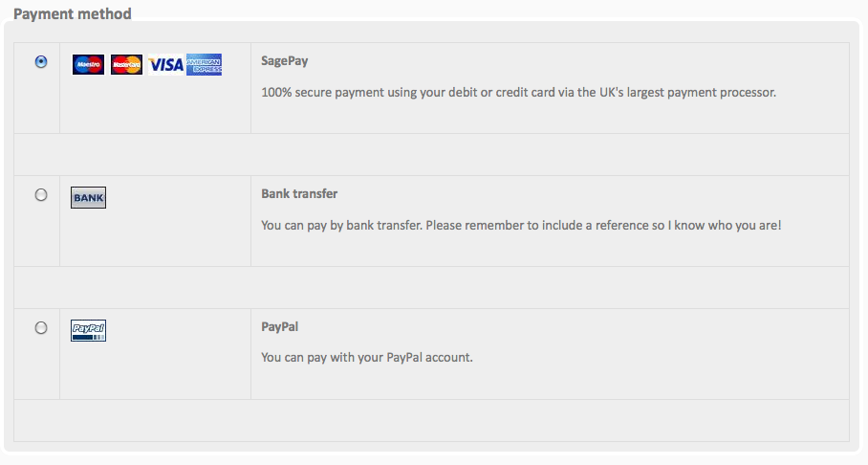The image size is (868, 465).
Task: Click the Maestro card logo
Action: 88,65
